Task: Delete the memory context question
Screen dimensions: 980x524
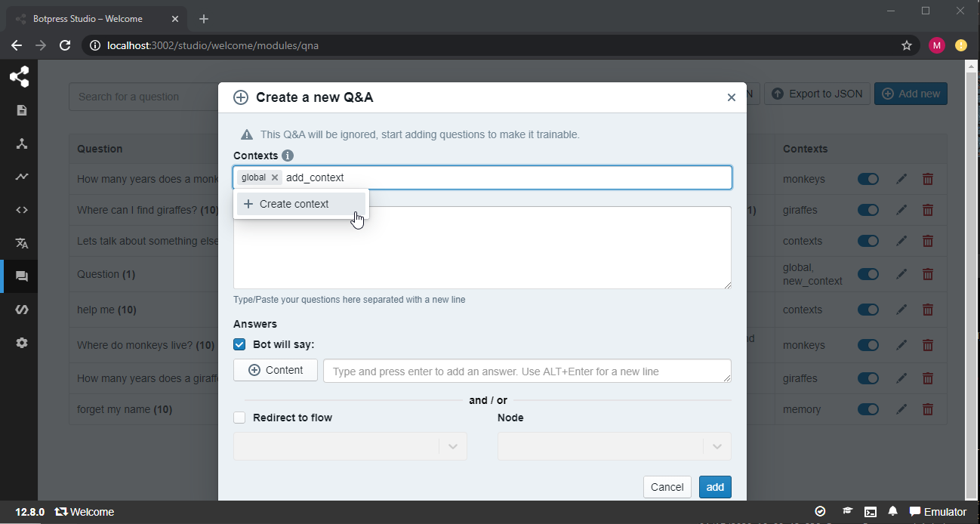Action: (x=928, y=409)
